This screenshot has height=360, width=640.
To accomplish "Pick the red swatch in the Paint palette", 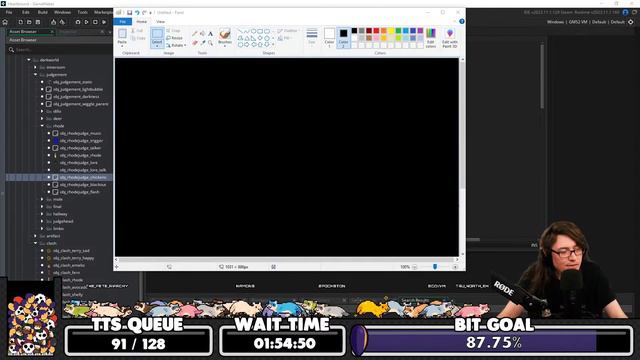I will [x=376, y=31].
